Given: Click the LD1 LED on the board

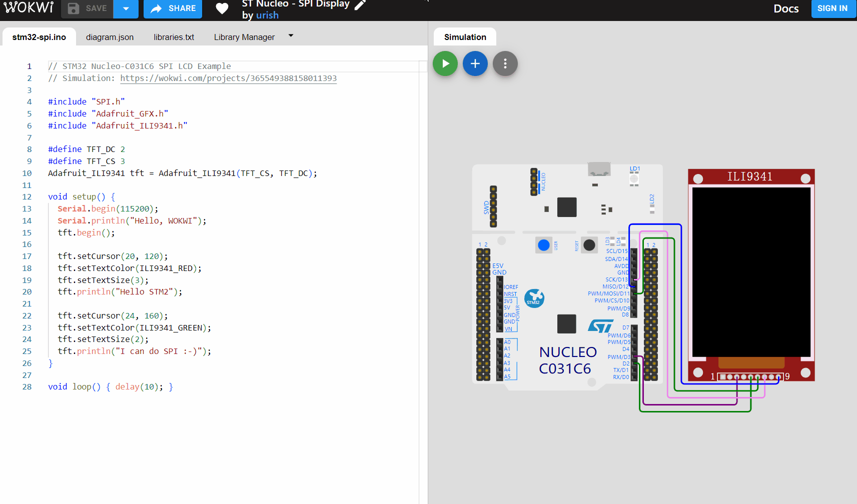Looking at the screenshot, I should 634,178.
